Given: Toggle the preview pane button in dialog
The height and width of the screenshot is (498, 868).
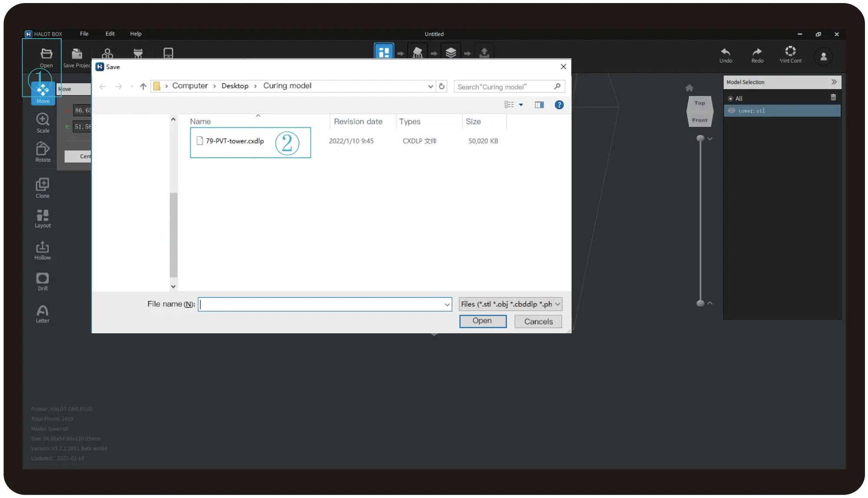Looking at the screenshot, I should [x=539, y=105].
